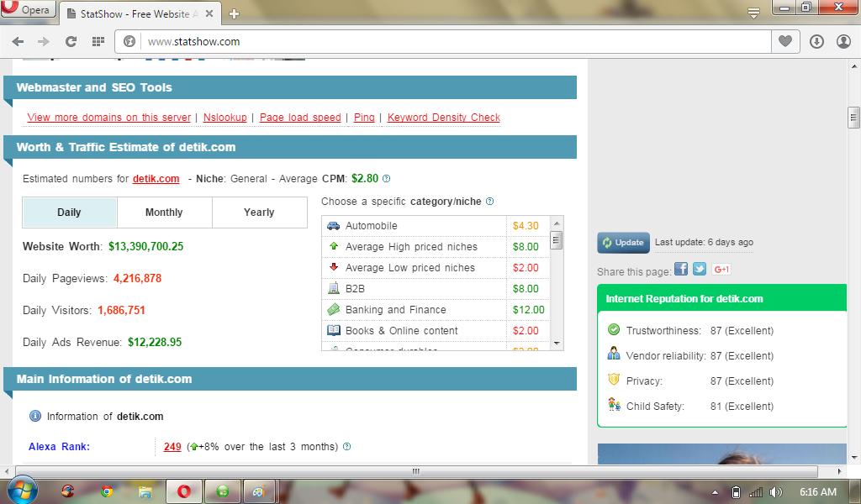The width and height of the screenshot is (861, 504).
Task: Click the Website Worth value $13,390,700.25
Action: pyautogui.click(x=145, y=247)
